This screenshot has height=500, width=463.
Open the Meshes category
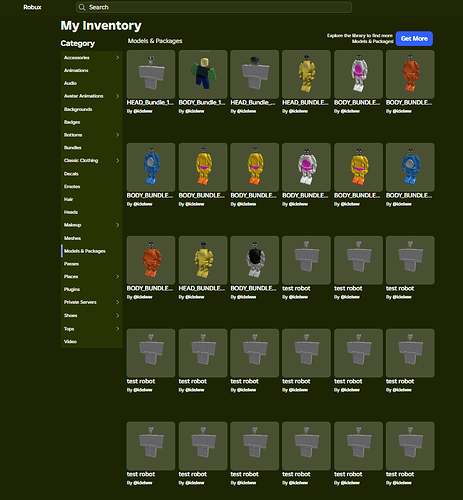tap(72, 238)
